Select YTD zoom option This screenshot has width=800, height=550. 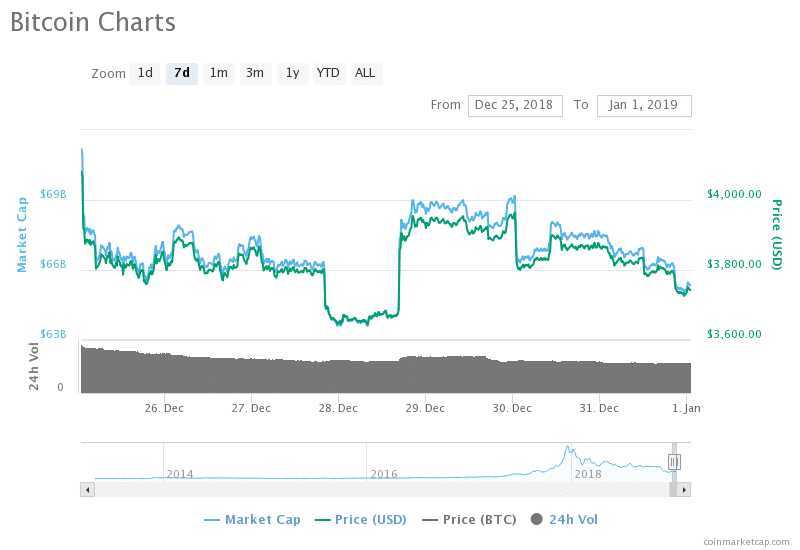point(328,73)
